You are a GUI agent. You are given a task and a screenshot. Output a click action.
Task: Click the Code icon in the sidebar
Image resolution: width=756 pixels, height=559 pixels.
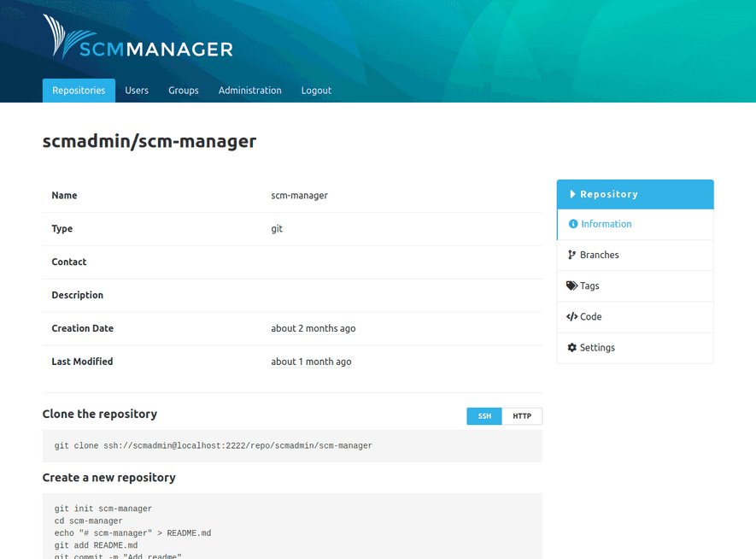coord(571,316)
